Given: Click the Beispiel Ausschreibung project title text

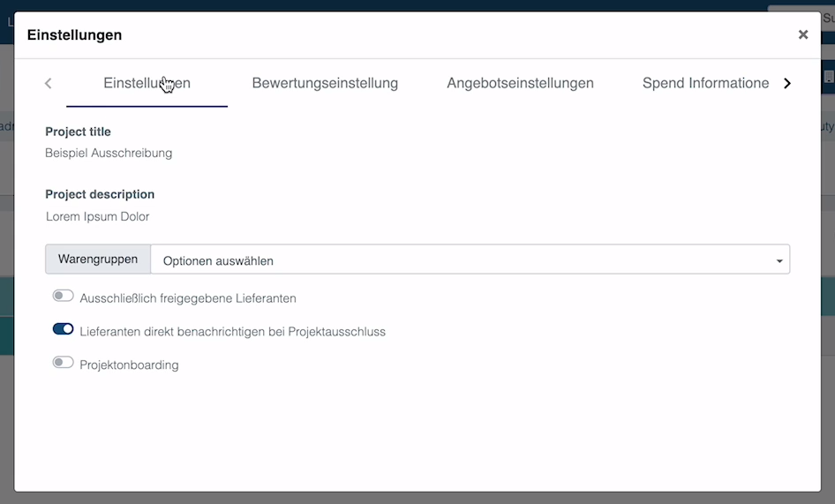Looking at the screenshot, I should tap(109, 153).
